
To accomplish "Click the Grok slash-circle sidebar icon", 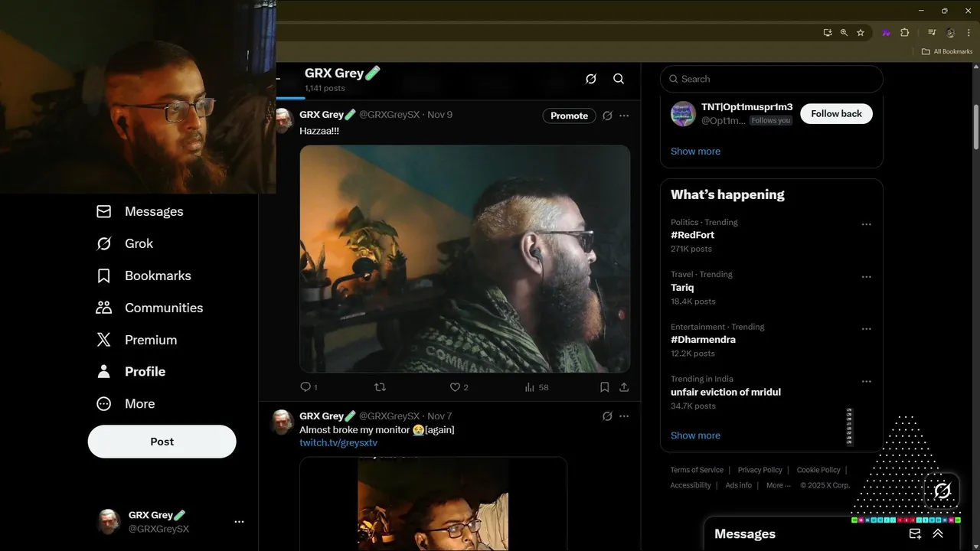I will point(103,243).
